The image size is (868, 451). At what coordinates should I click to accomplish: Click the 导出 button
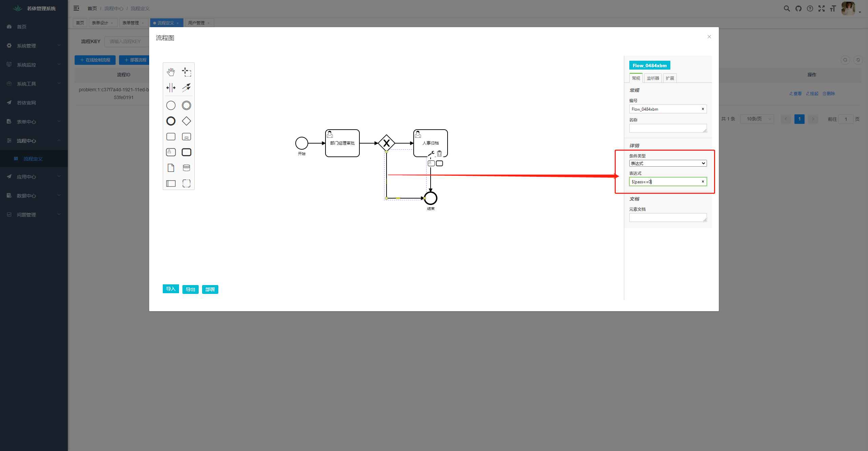pyautogui.click(x=191, y=289)
